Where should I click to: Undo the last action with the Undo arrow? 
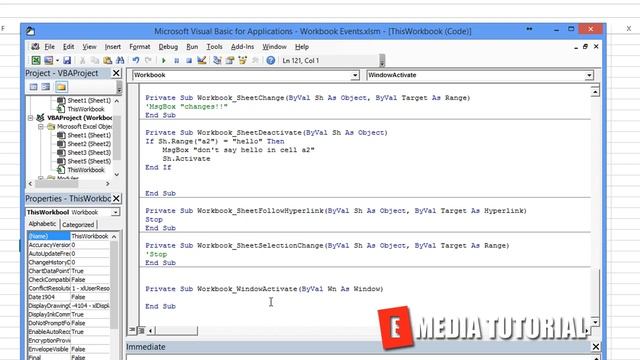pos(136,60)
